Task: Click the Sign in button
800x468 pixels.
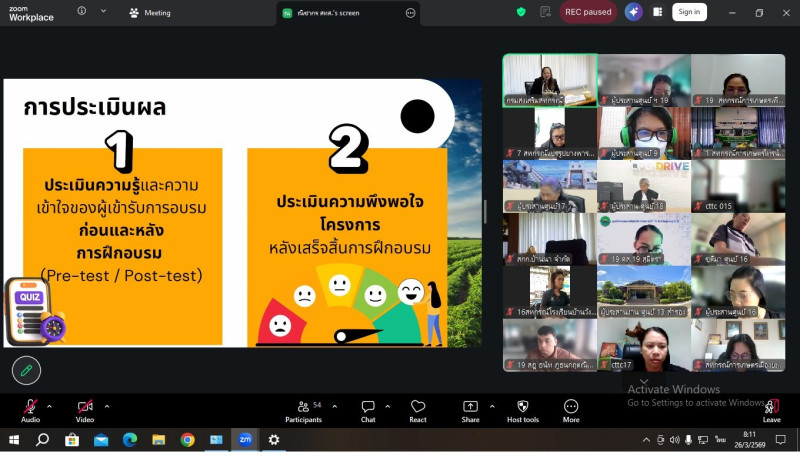Action: 688,12
